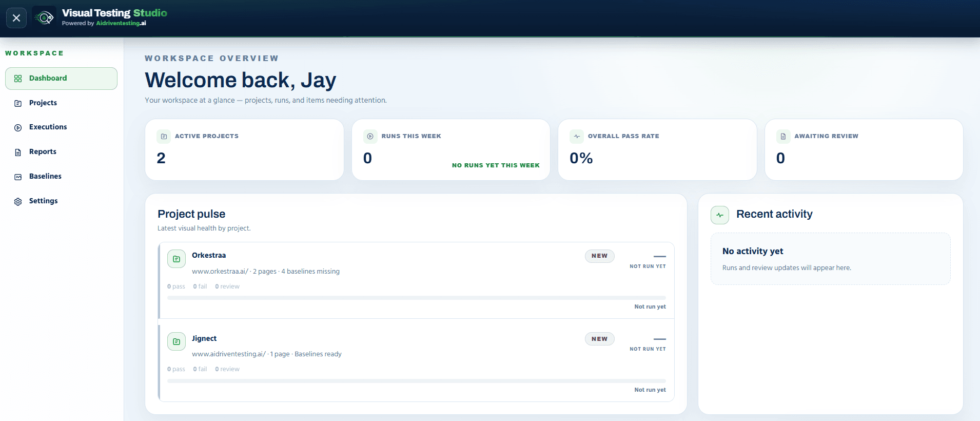Open the Aidriventesting.ai link in header
The width and height of the screenshot is (980, 421).
pyautogui.click(x=121, y=23)
